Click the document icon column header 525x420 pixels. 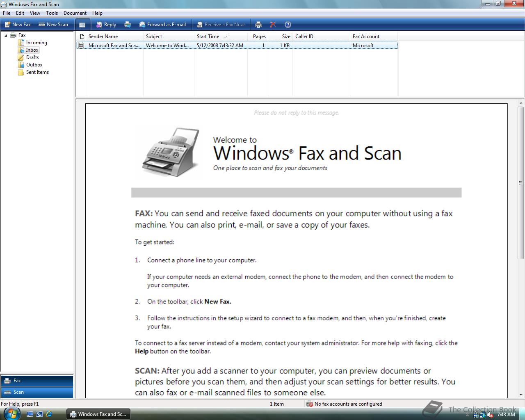(81, 37)
